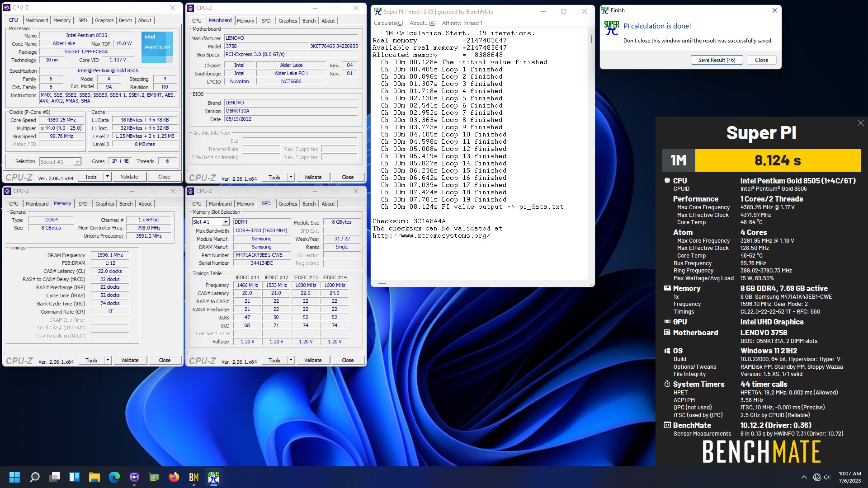Viewport: 868px width, 488px height.
Task: Open File Explorer taskbar icon
Action: tap(94, 477)
